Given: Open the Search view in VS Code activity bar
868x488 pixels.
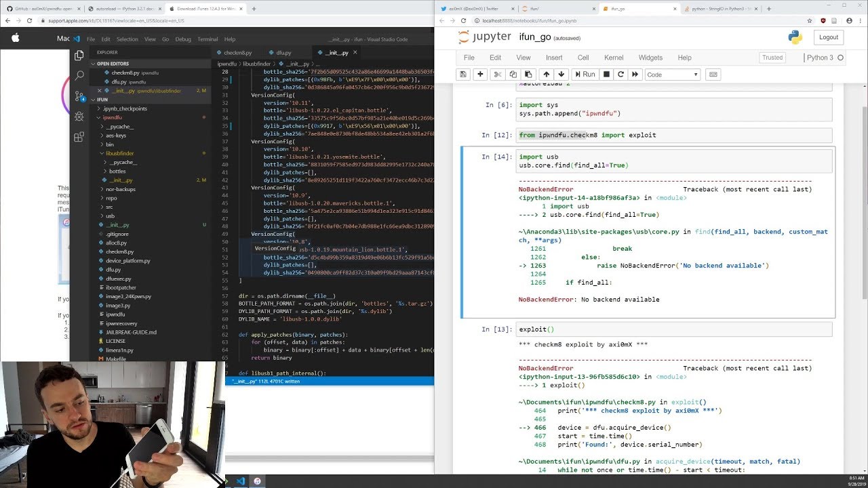Looking at the screenshot, I should [79, 76].
